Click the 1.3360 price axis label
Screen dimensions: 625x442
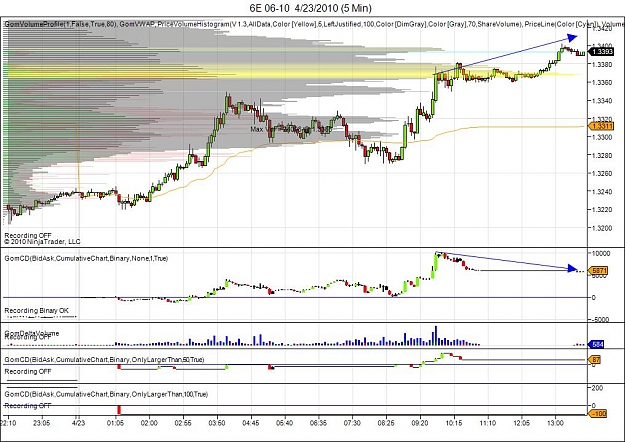coord(601,83)
